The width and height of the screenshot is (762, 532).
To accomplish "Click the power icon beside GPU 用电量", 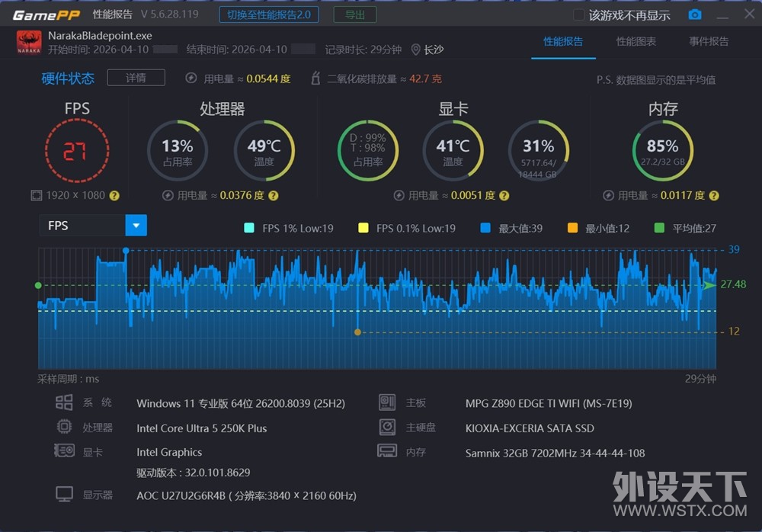I will (399, 195).
